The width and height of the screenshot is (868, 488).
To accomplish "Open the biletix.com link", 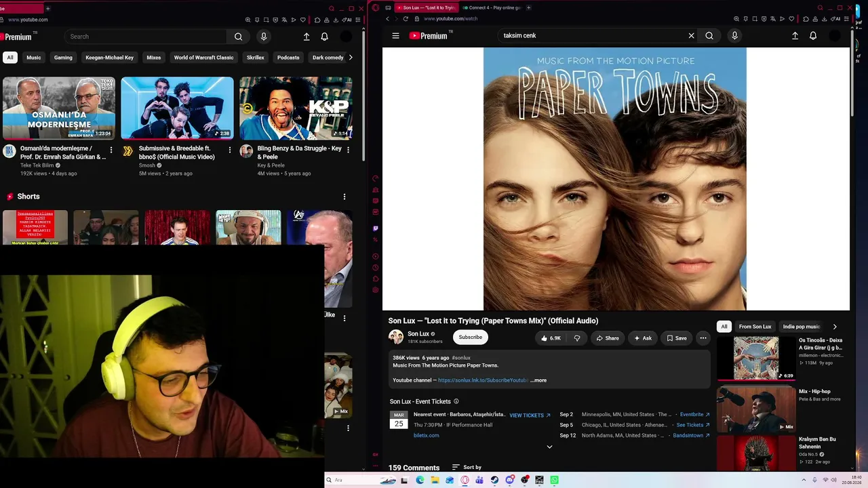I will point(426,435).
